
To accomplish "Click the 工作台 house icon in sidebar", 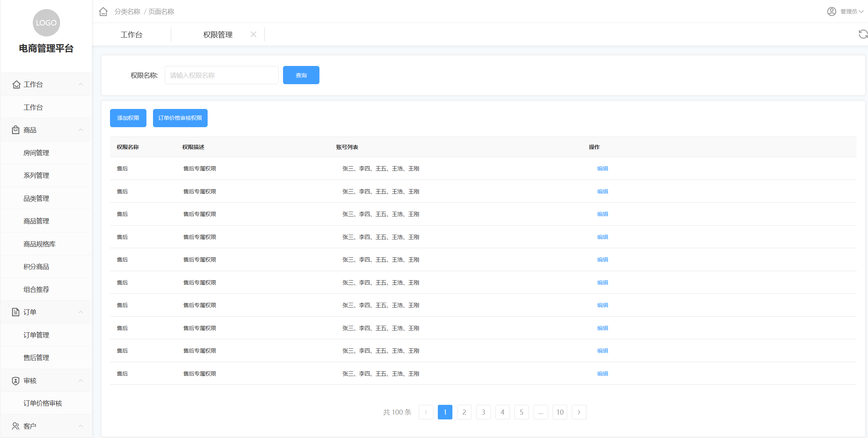I will pos(16,85).
